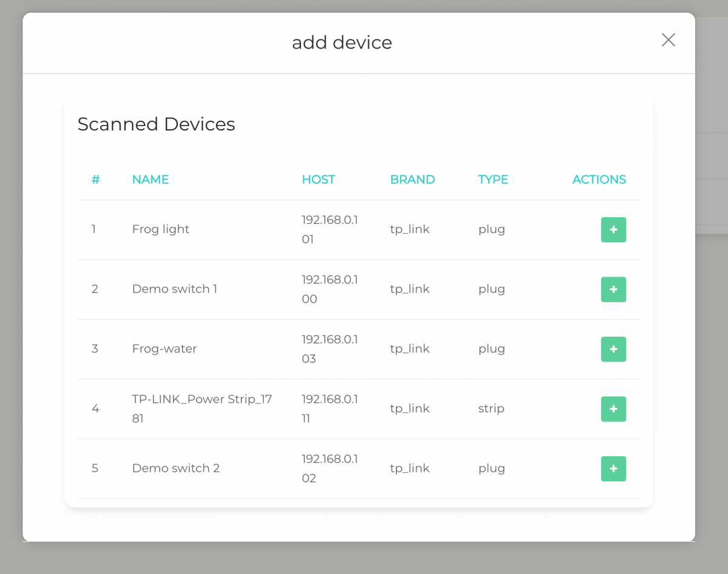Click row number 4
This screenshot has height=574, width=728.
(95, 408)
